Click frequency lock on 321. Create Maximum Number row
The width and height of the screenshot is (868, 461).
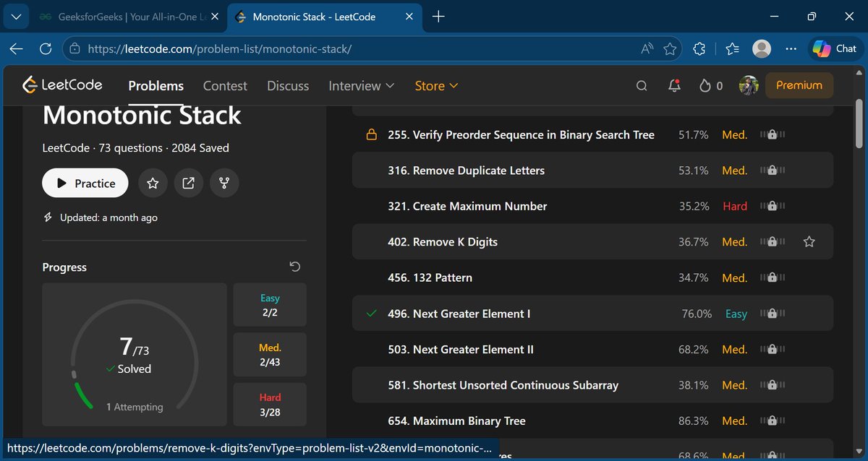tap(773, 206)
